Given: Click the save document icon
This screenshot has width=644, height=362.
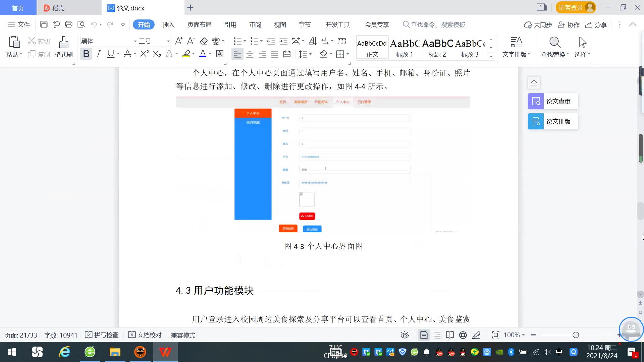Looking at the screenshot, I should pyautogui.click(x=44, y=24).
